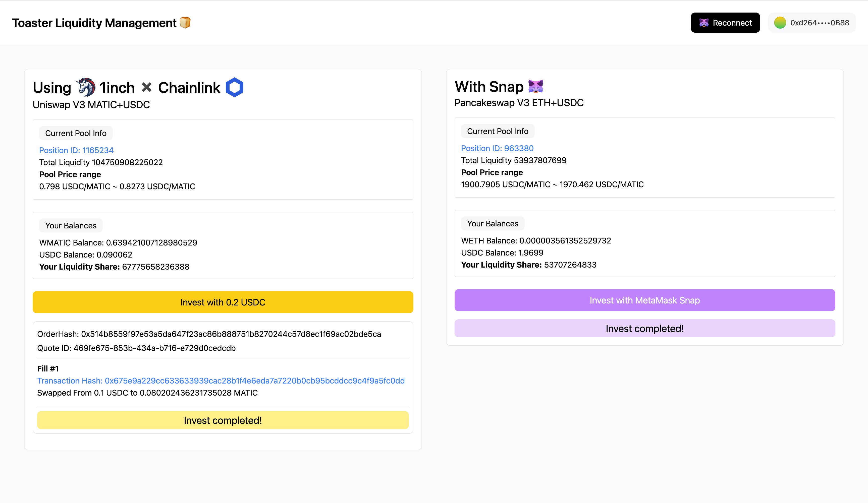This screenshot has width=868, height=503.
Task: Click the MetaMask fox icon beside With Snap
Action: [536, 86]
